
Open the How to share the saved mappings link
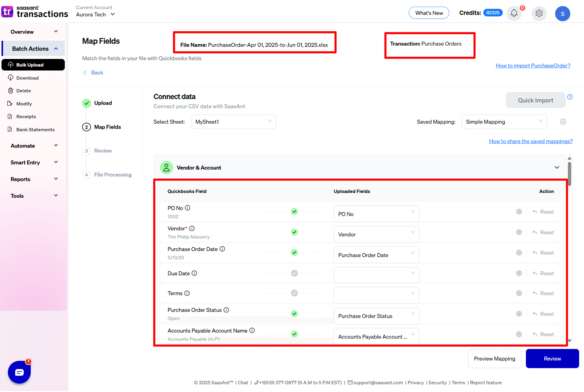pos(530,141)
